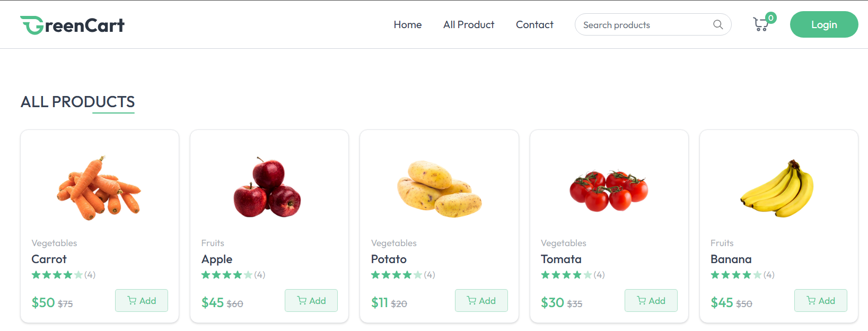Open the Contact page
This screenshot has height=331, width=868.
click(x=534, y=24)
